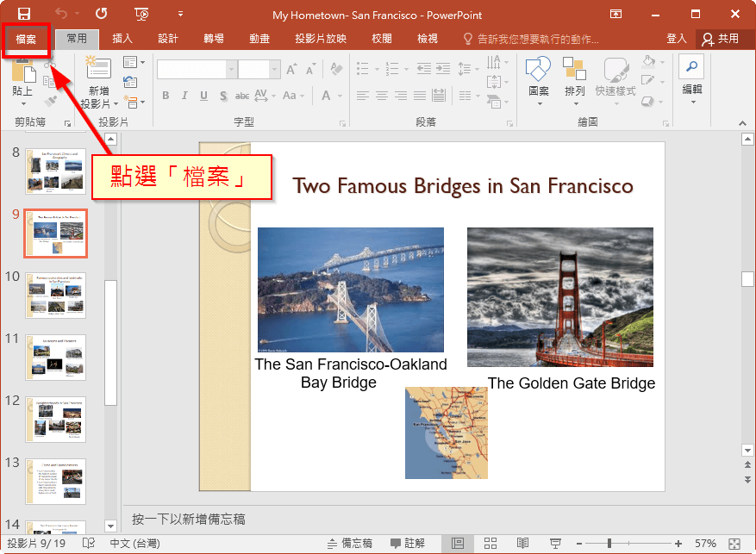The image size is (756, 554).
Task: Toggle the Notes pane button
Action: pos(351,544)
